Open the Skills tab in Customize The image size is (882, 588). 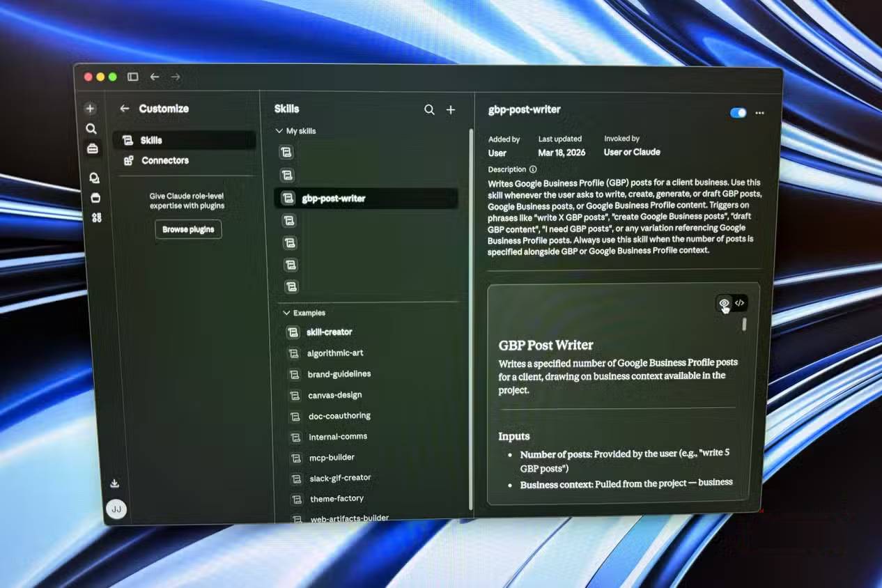pos(185,140)
